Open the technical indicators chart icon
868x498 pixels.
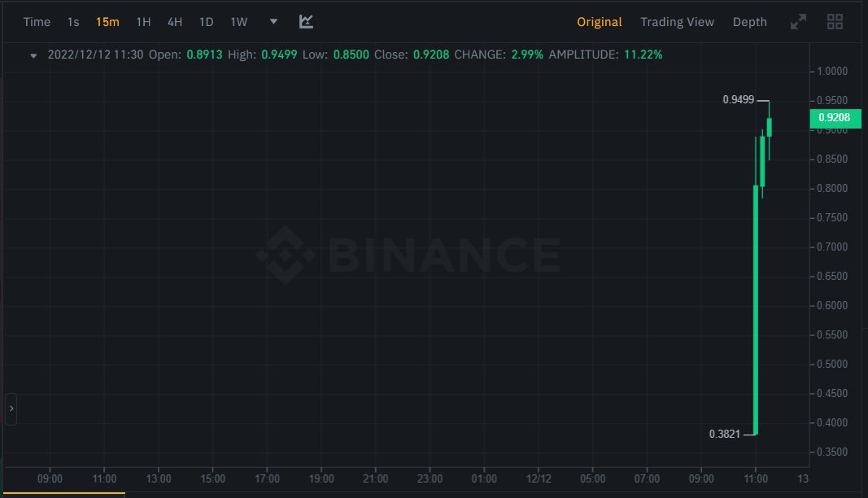tap(306, 22)
